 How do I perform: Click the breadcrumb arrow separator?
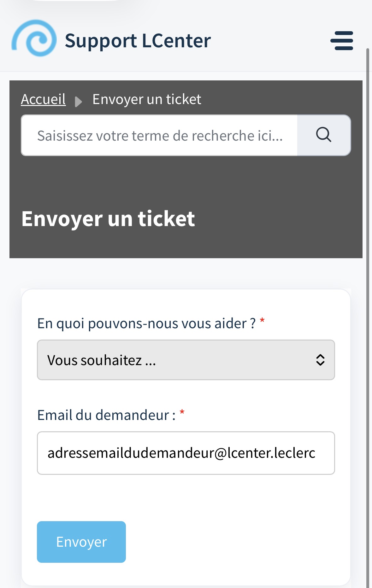[79, 102]
